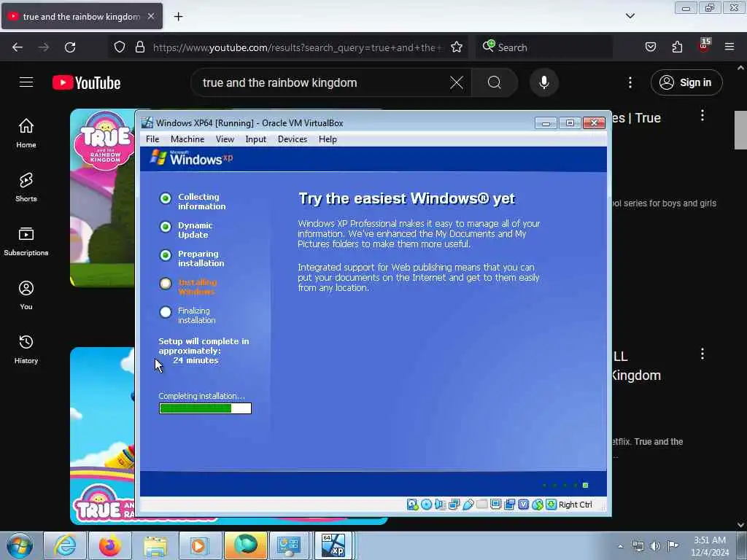Click the tracking protection shield icon
Screen dimensions: 747x560
point(120,47)
